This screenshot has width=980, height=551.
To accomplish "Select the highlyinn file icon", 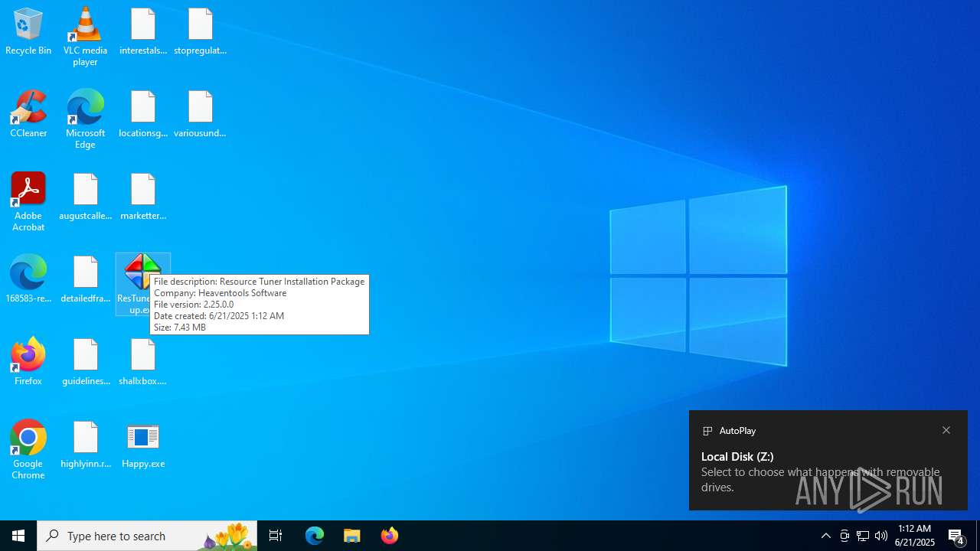I will (x=85, y=445).
